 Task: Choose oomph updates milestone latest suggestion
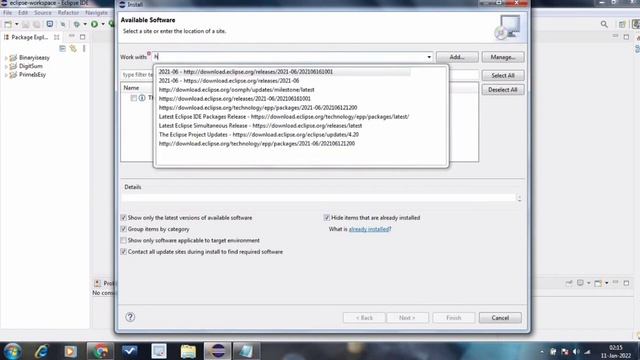[x=236, y=90]
